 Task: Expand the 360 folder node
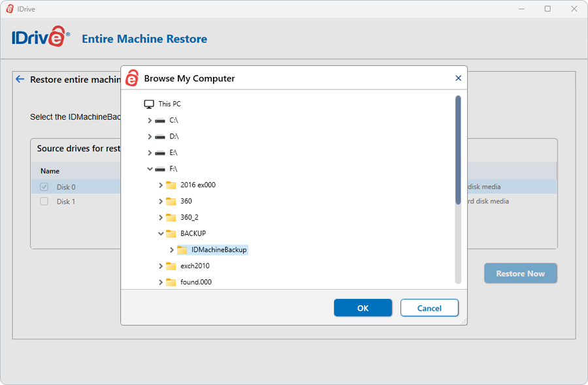click(x=161, y=201)
